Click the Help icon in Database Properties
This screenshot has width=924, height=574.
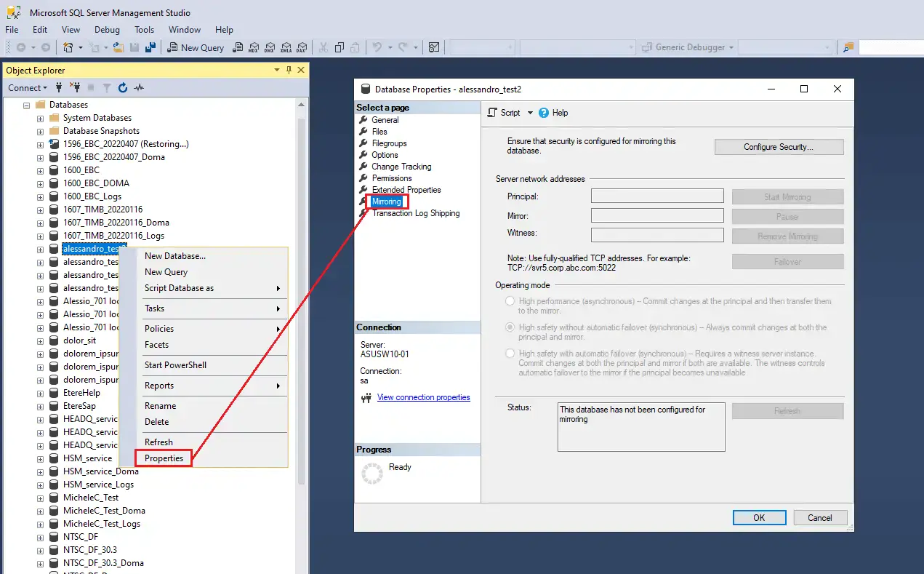544,113
